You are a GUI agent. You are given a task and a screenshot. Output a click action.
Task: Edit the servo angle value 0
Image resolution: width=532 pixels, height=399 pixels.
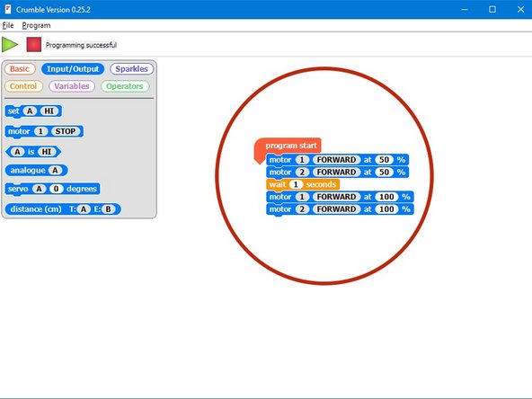(57, 189)
